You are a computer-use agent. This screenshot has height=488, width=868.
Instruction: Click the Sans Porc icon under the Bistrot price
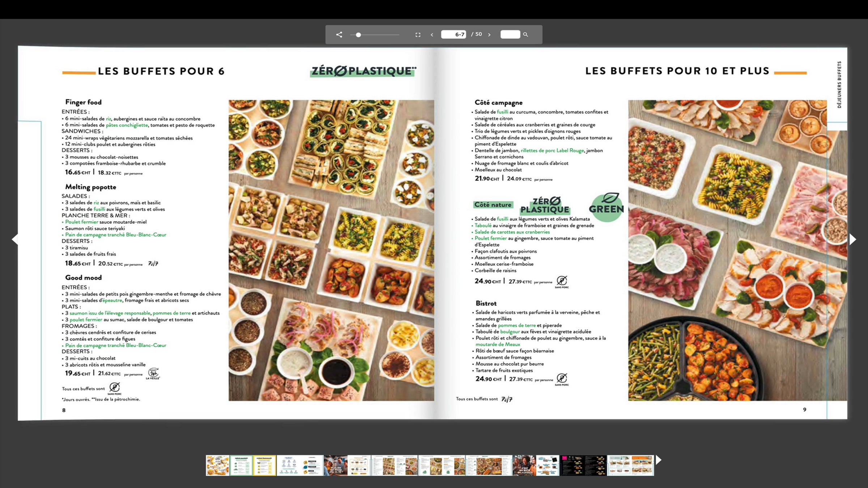[x=562, y=379]
